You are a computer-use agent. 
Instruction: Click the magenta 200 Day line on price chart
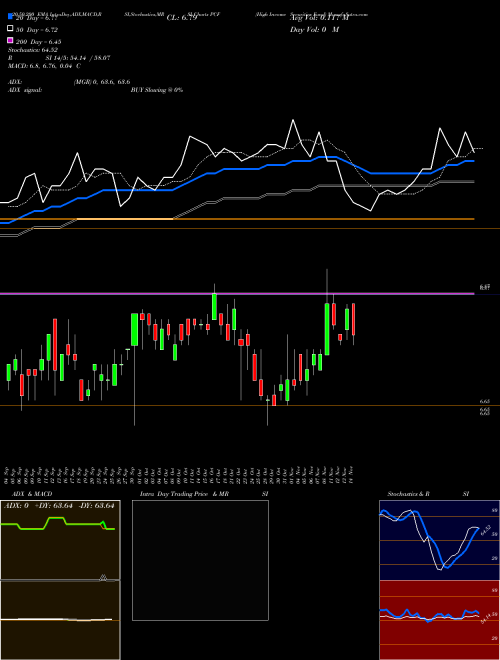[237, 293]
